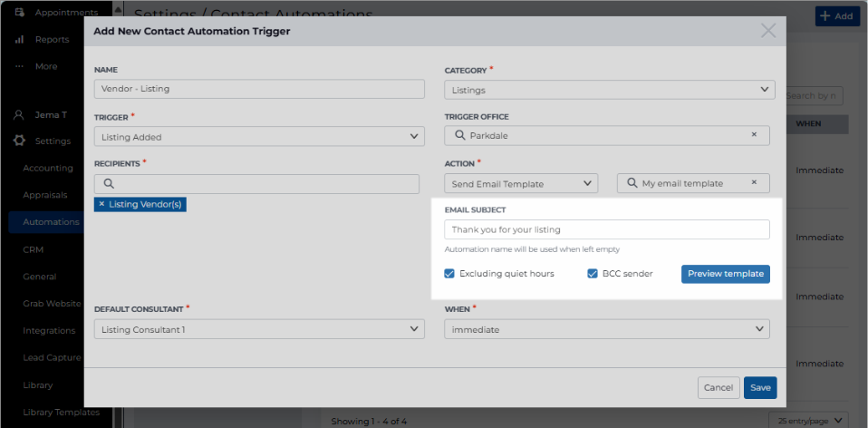Open the Settings sidebar section

pos(53,141)
